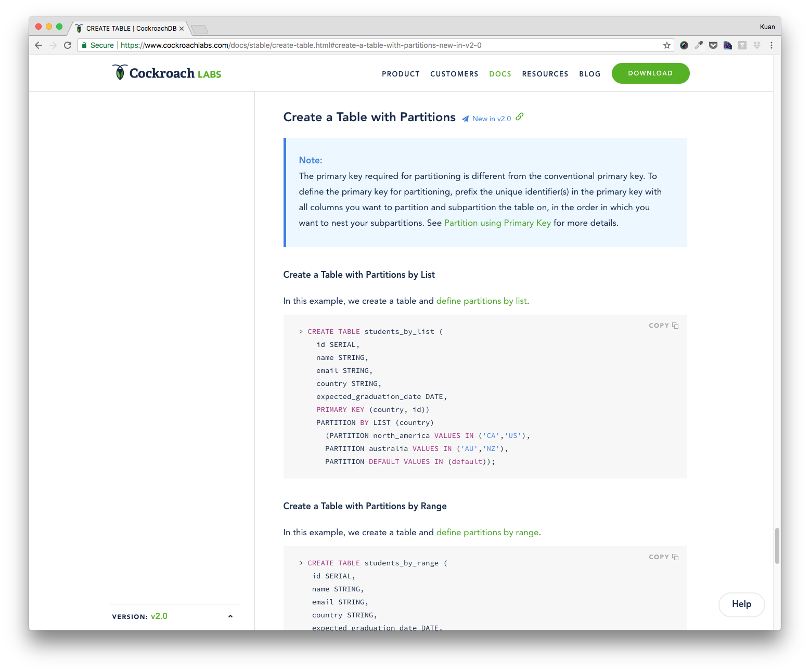The image size is (810, 672).
Task: Click the page vertical scrollbar thumb
Action: pyautogui.click(x=777, y=546)
